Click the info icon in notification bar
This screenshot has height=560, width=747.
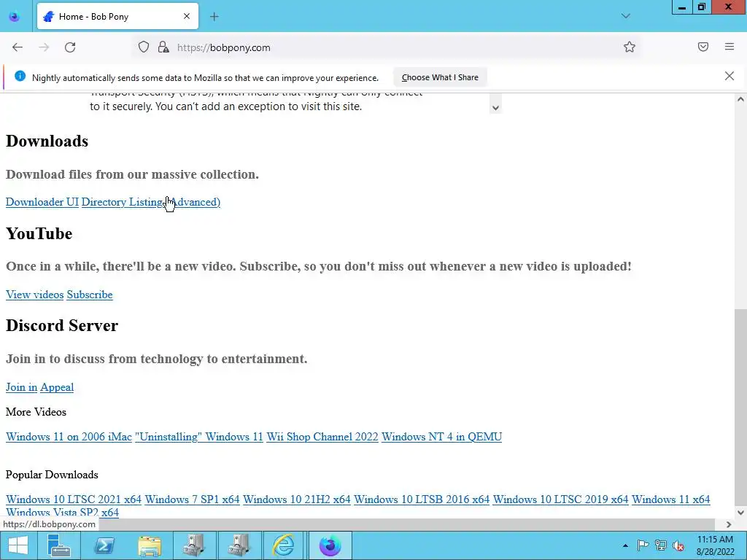click(20, 76)
